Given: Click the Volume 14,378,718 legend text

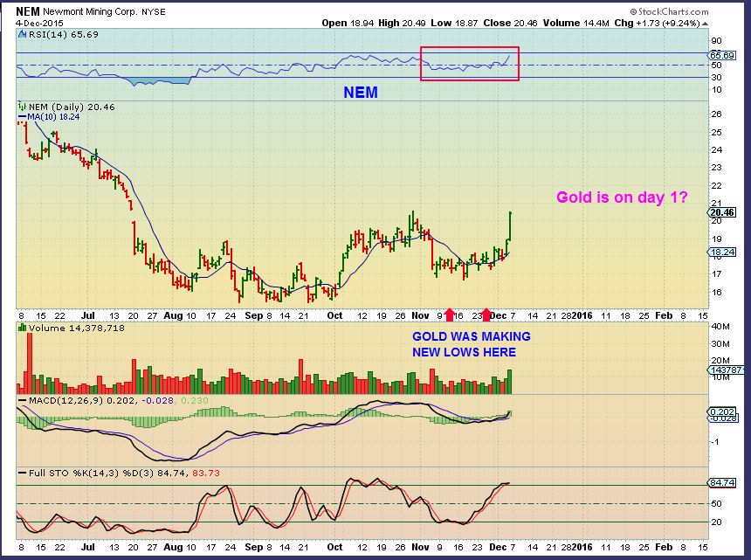Looking at the screenshot, I should [77, 328].
